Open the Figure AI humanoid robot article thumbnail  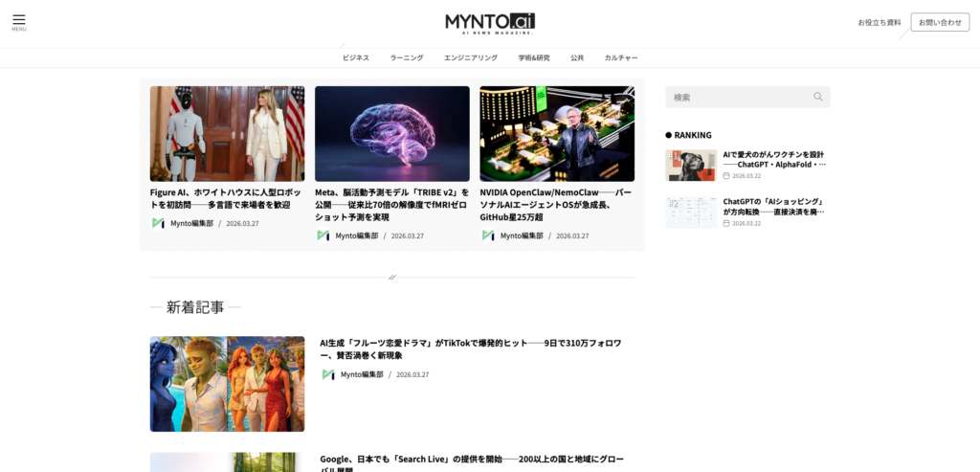(x=227, y=133)
